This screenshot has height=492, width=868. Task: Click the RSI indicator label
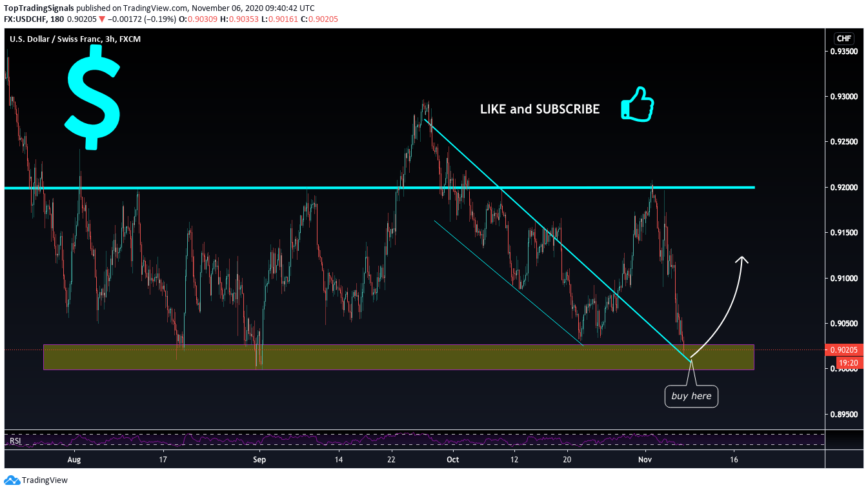(x=14, y=441)
